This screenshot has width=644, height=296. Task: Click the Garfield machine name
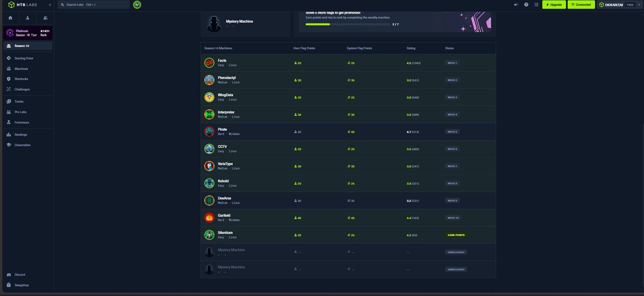(224, 215)
